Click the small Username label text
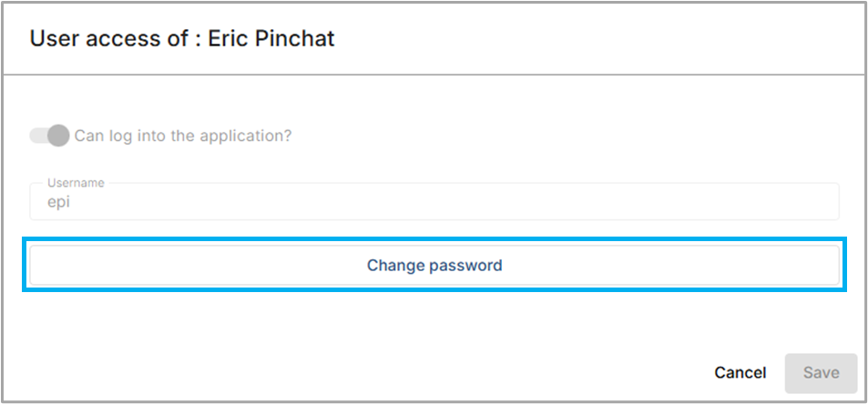The image size is (868, 404). click(x=76, y=183)
